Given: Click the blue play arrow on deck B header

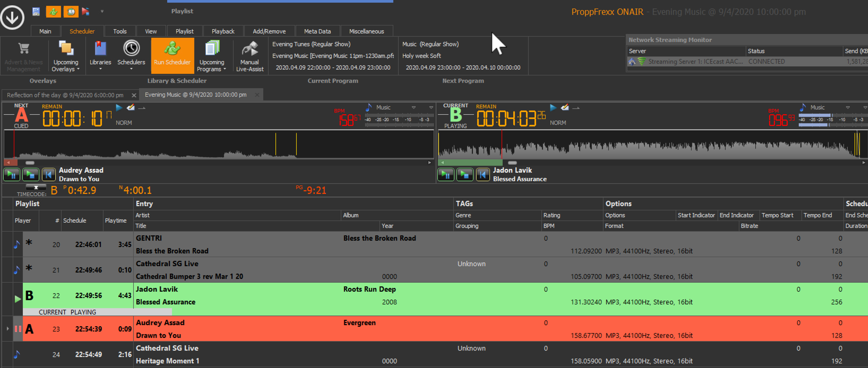Looking at the screenshot, I should pos(553,108).
